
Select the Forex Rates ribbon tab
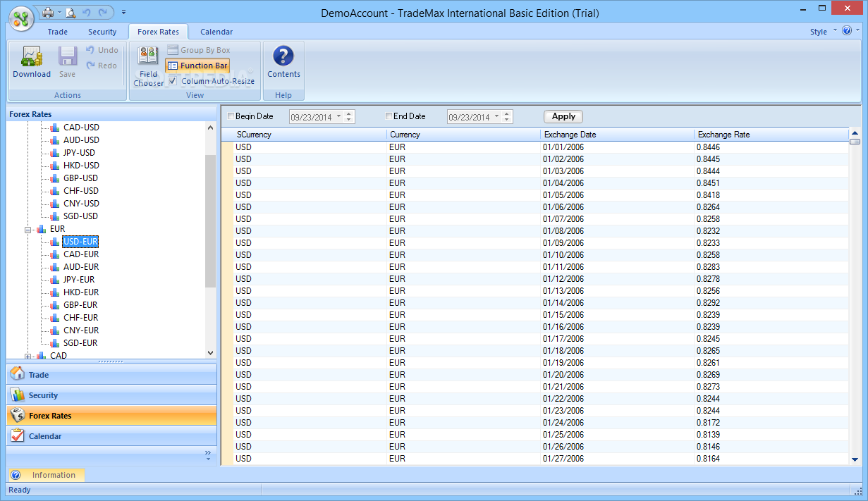(158, 32)
